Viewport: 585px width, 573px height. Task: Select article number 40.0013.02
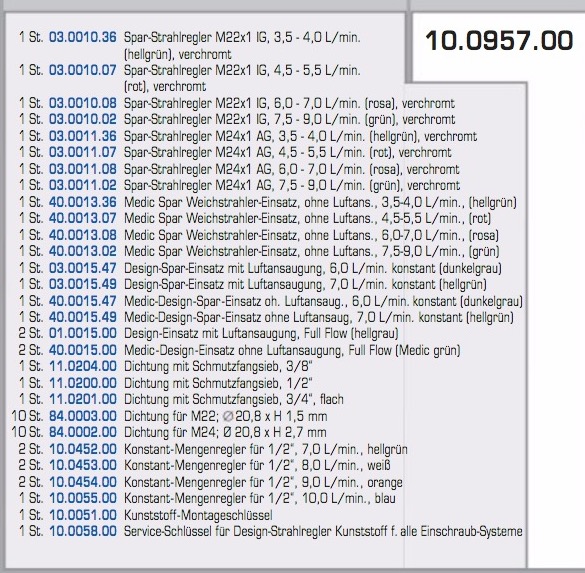82,251
